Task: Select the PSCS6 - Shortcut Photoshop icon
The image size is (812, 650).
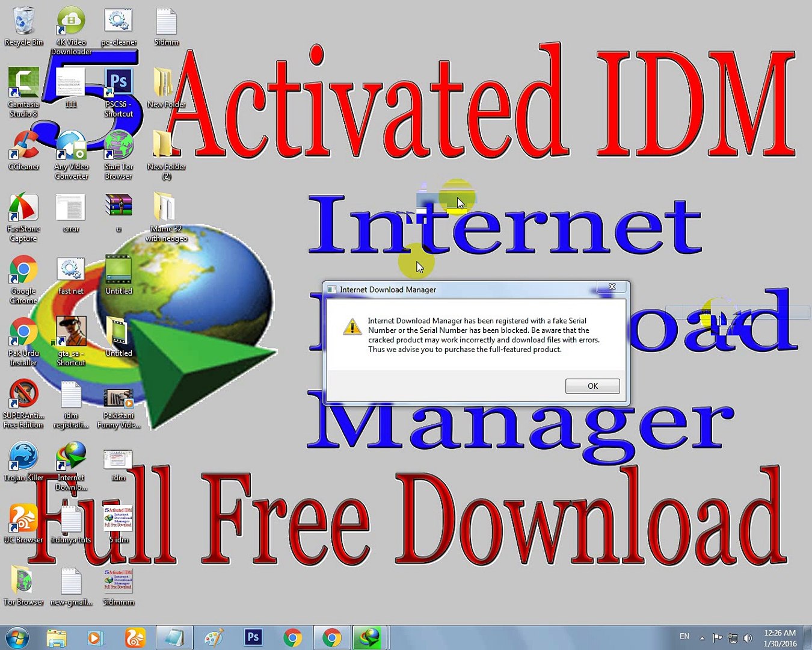Action: (118, 92)
